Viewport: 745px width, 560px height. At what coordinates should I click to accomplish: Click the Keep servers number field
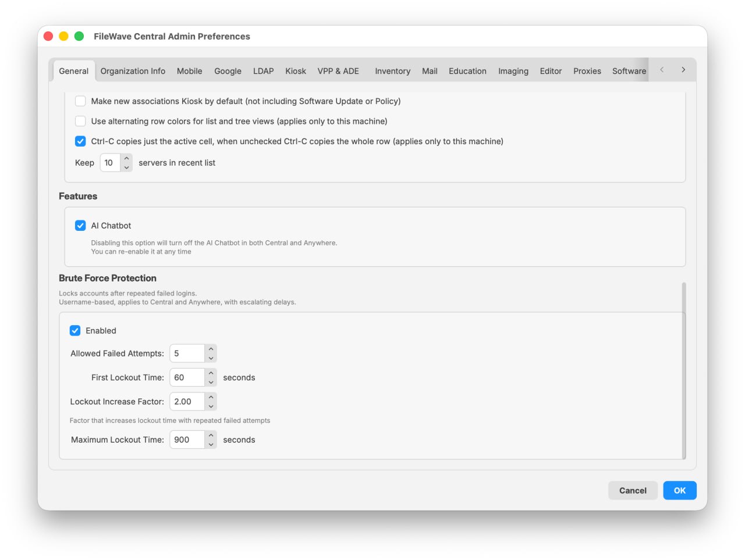coord(110,163)
